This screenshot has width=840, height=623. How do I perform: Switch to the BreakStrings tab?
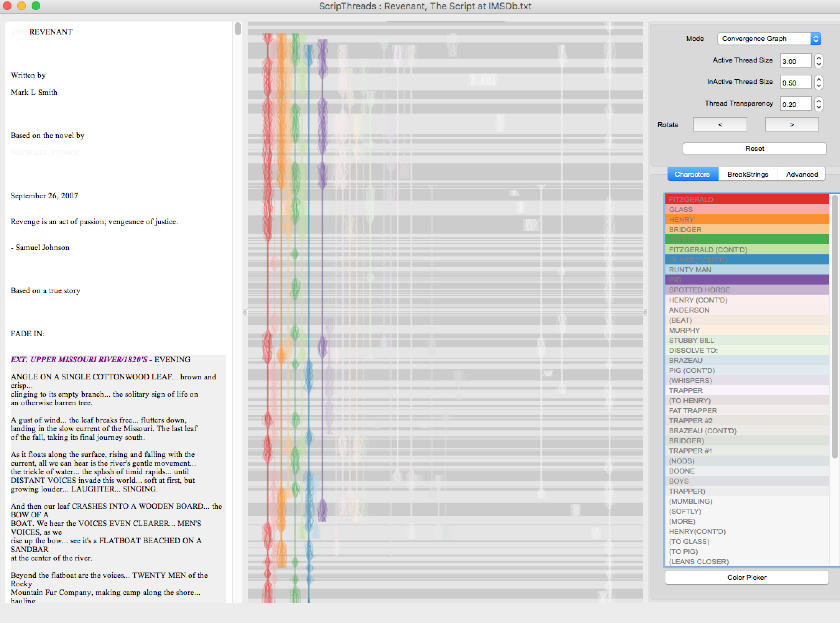pos(748,174)
